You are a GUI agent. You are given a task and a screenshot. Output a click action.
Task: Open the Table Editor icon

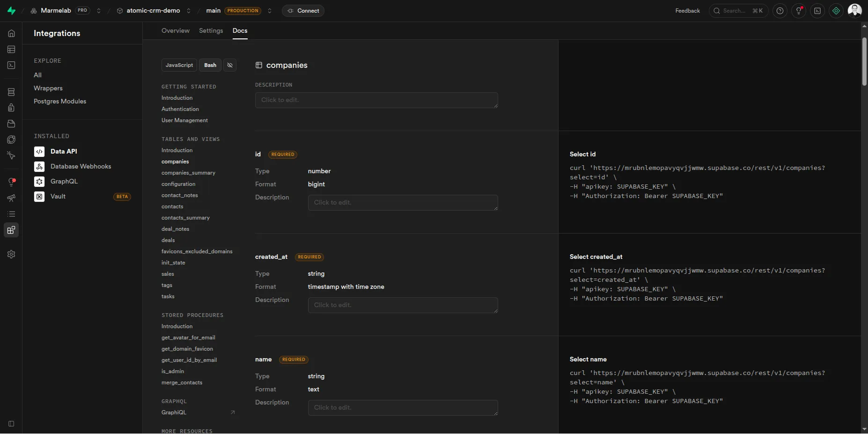click(11, 49)
